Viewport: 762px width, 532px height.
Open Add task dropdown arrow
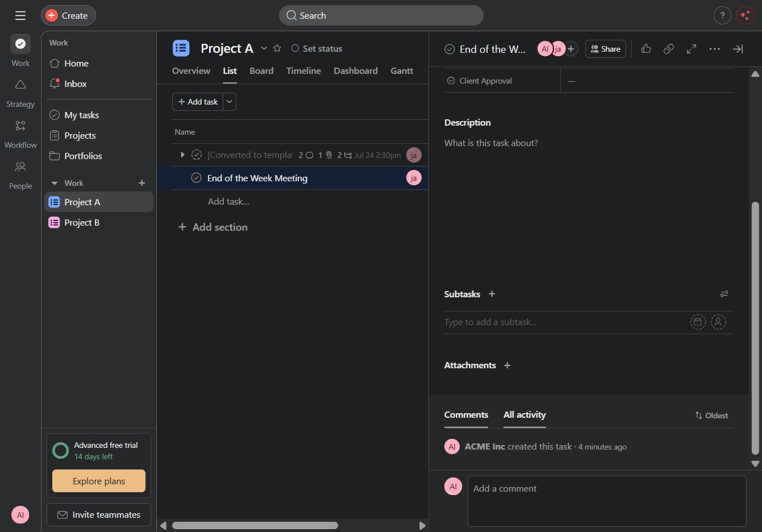point(230,102)
